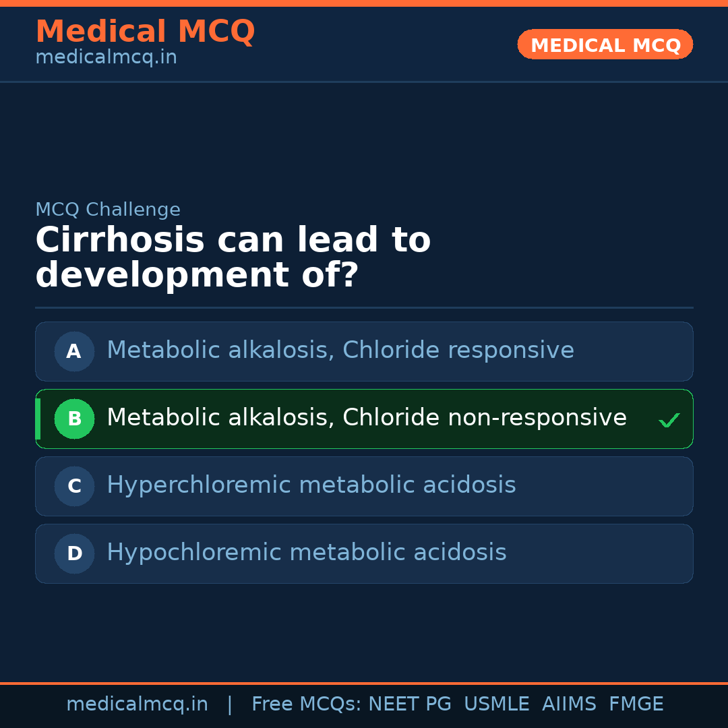Click 'NEET PG' in the footer
728x728 pixels.
pyautogui.click(x=410, y=704)
